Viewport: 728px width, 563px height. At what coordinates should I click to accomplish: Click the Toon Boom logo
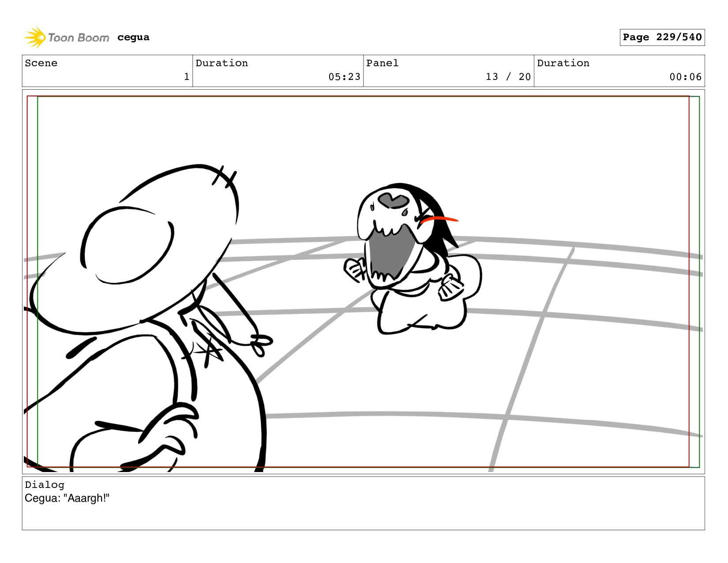click(66, 38)
